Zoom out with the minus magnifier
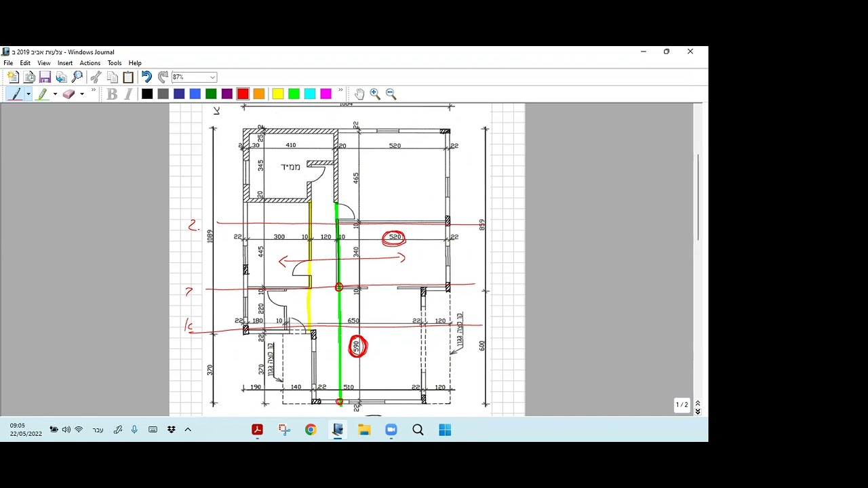868x488 pixels. tap(391, 94)
